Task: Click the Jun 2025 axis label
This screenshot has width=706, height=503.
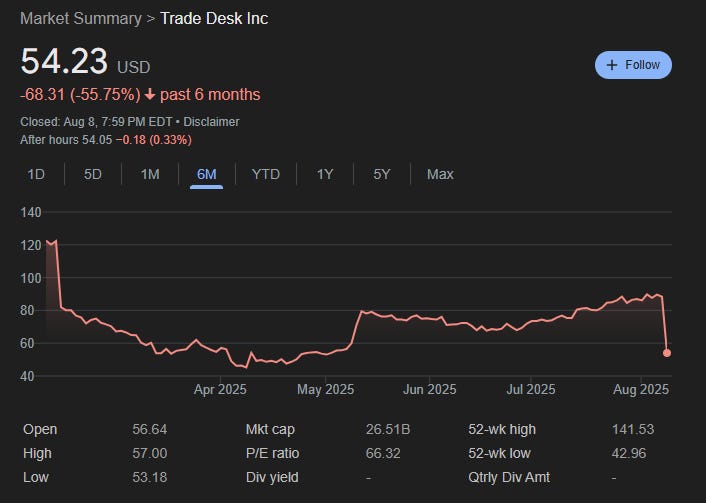Action: click(430, 390)
